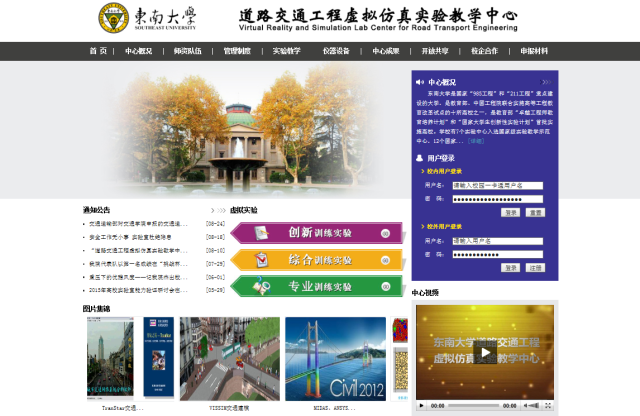Open 首页 in the navigation bar
Screen dimensions: 640x416
(x=98, y=51)
